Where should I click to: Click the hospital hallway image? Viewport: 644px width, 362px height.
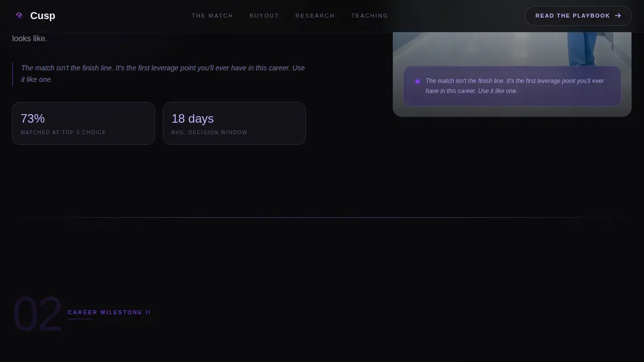[512, 48]
